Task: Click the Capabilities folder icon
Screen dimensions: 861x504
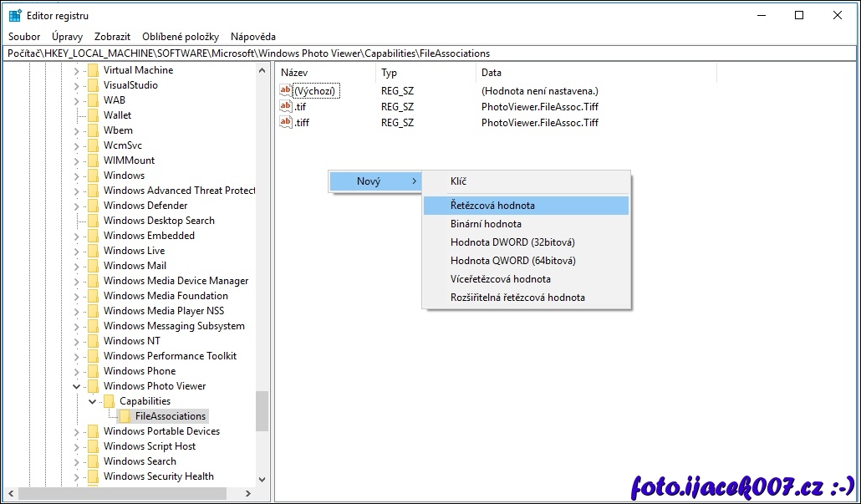Action: [x=109, y=401]
